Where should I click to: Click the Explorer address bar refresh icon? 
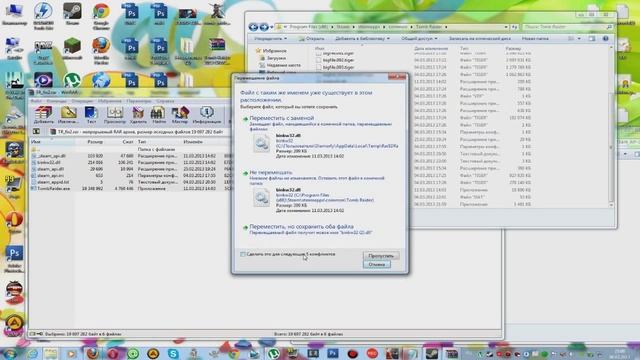click(x=514, y=27)
